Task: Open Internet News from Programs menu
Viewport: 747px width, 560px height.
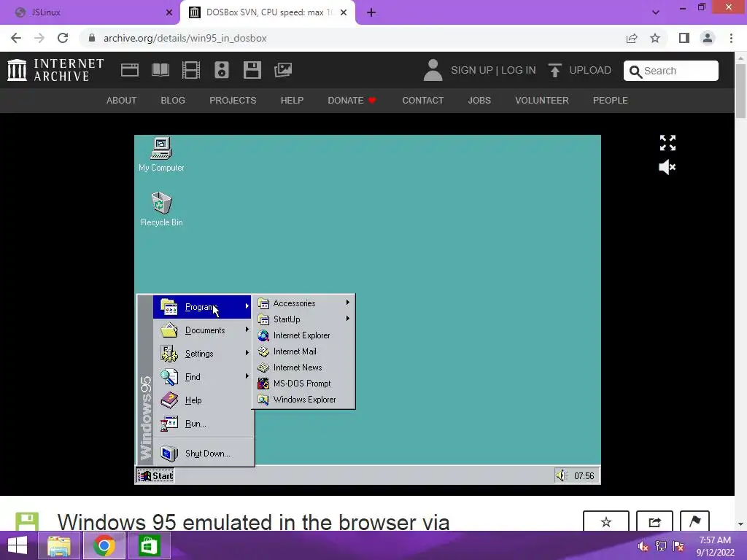Action: [x=304, y=367]
